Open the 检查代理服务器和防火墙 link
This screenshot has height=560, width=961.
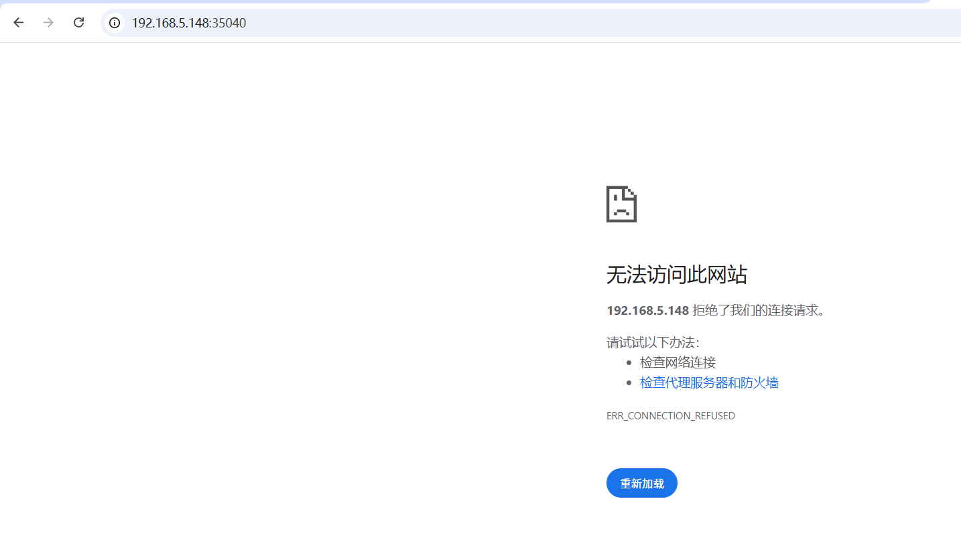[x=709, y=382]
